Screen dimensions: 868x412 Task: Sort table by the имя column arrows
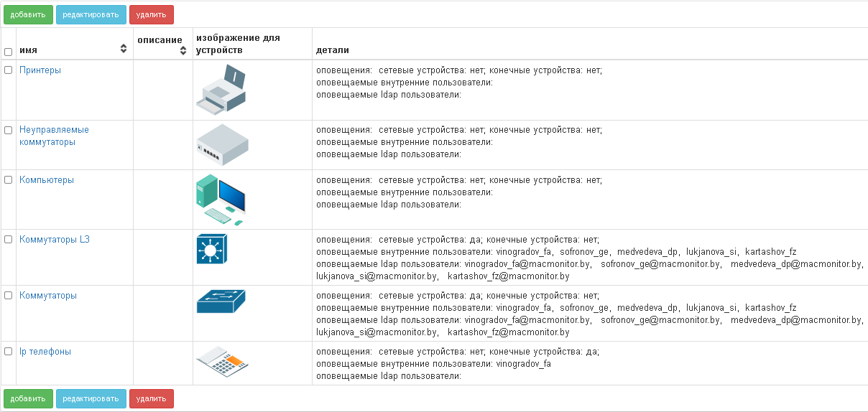click(x=124, y=49)
